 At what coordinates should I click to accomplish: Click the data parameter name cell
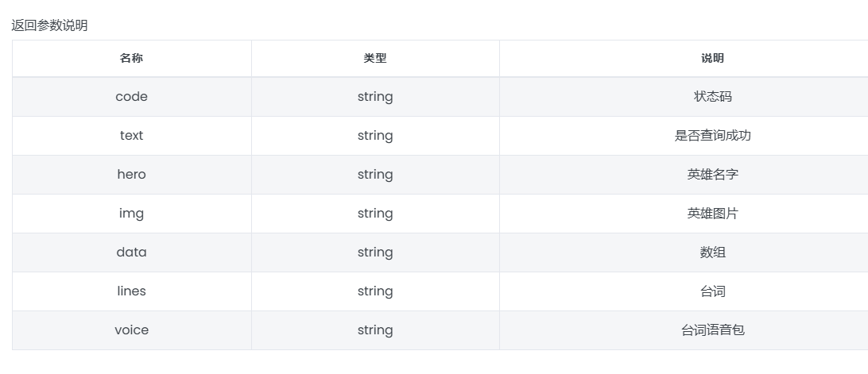coord(132,253)
